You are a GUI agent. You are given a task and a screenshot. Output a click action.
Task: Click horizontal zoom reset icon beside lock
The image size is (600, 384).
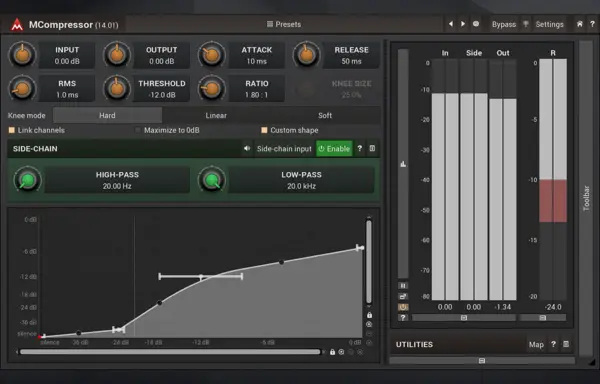click(341, 352)
